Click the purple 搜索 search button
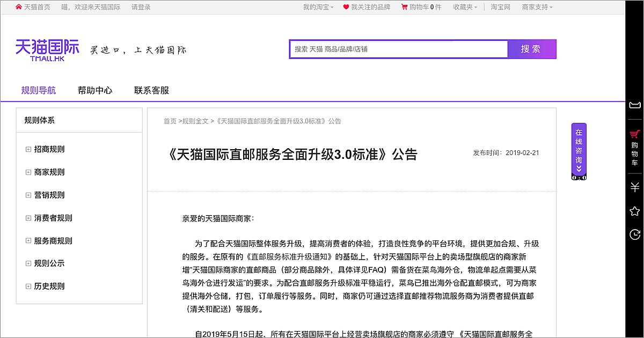The width and height of the screenshot is (644, 338). (531, 49)
